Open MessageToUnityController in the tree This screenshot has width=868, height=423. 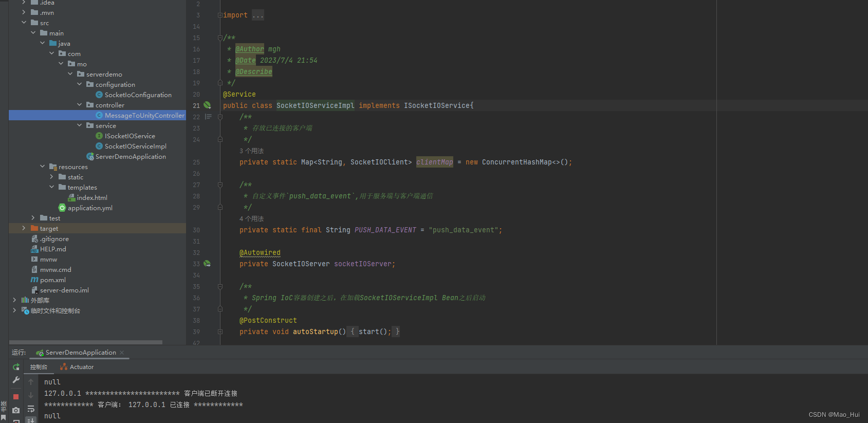click(x=144, y=116)
